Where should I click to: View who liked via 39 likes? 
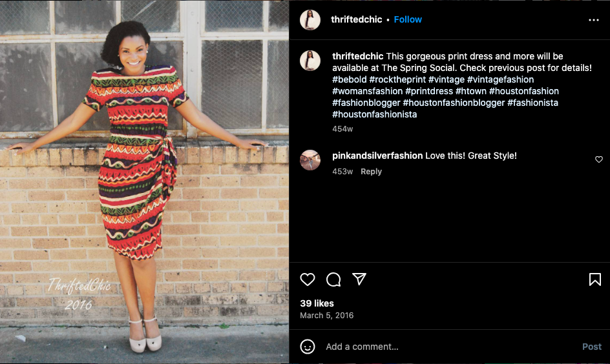pyautogui.click(x=317, y=303)
